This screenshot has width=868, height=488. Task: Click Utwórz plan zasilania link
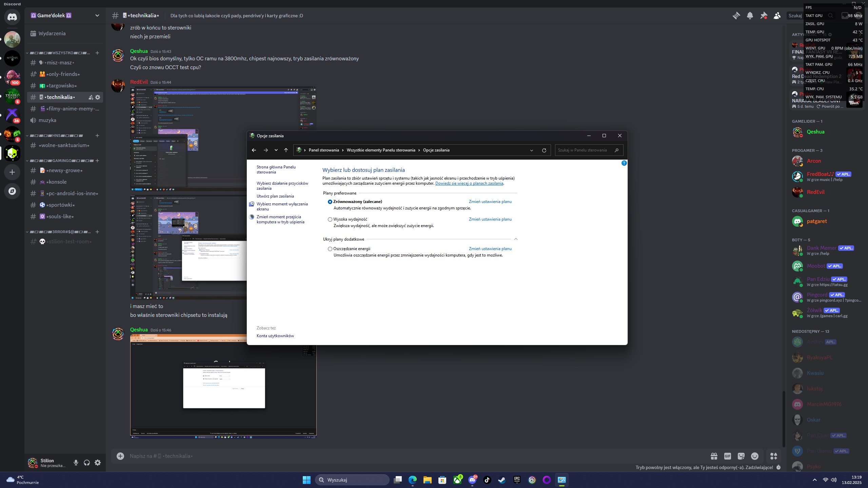(275, 196)
